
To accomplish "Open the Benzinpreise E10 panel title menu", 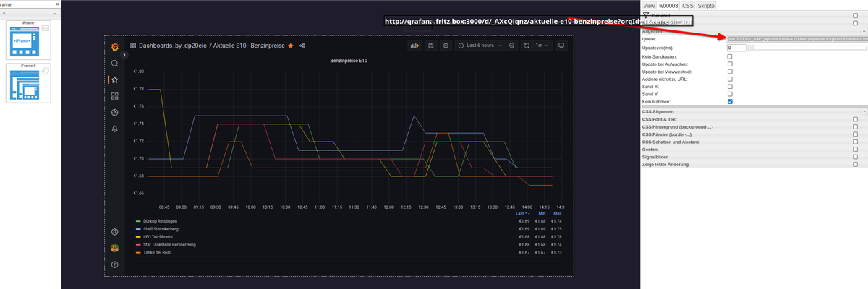I will point(348,61).
